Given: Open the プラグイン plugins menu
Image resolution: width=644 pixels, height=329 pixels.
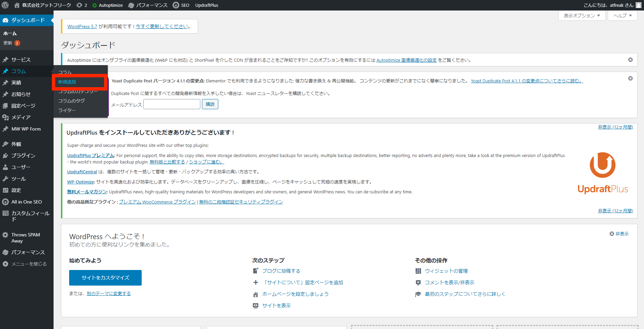Looking at the screenshot, I should (x=27, y=155).
